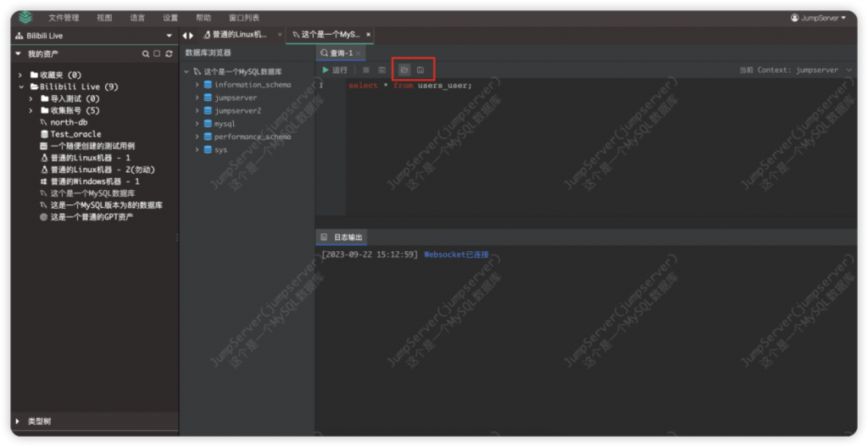Image resolution: width=868 pixels, height=447 pixels.
Task: Expand the 类型树 section
Action: pos(18,422)
